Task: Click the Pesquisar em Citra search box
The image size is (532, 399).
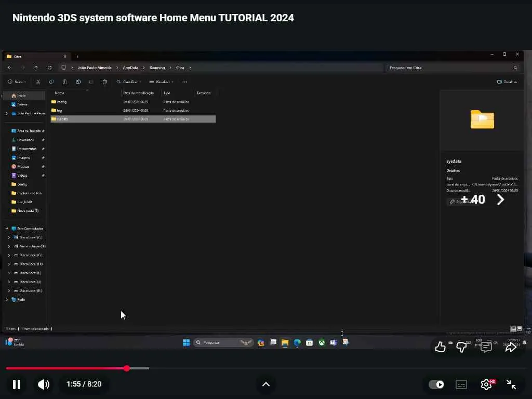Action: pos(453,68)
